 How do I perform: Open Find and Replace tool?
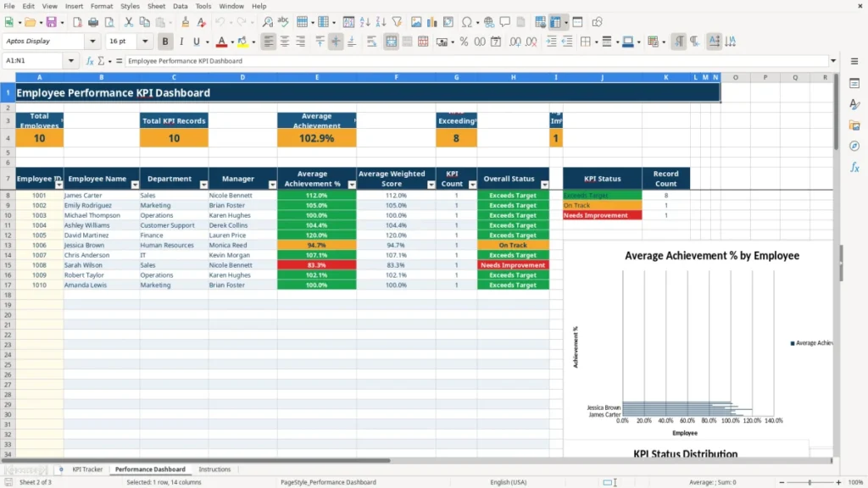click(267, 22)
